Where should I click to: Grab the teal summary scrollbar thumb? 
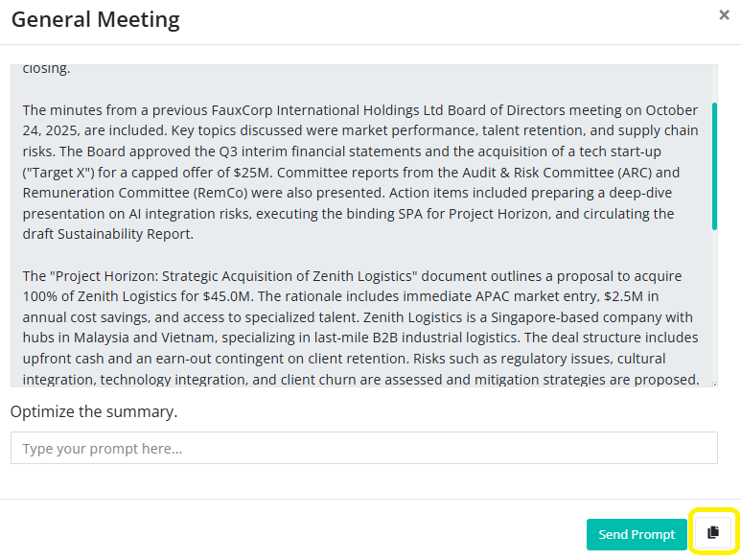[714, 165]
